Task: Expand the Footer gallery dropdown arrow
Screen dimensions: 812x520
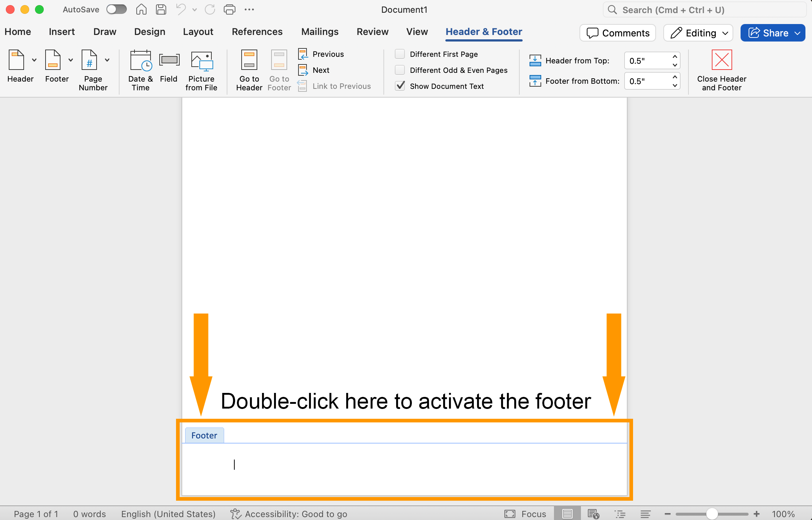Action: pos(71,60)
